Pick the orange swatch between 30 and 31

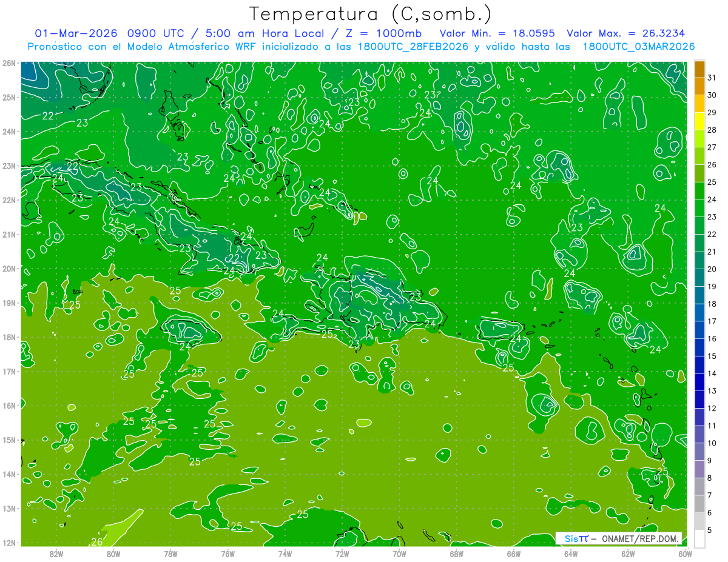point(699,87)
